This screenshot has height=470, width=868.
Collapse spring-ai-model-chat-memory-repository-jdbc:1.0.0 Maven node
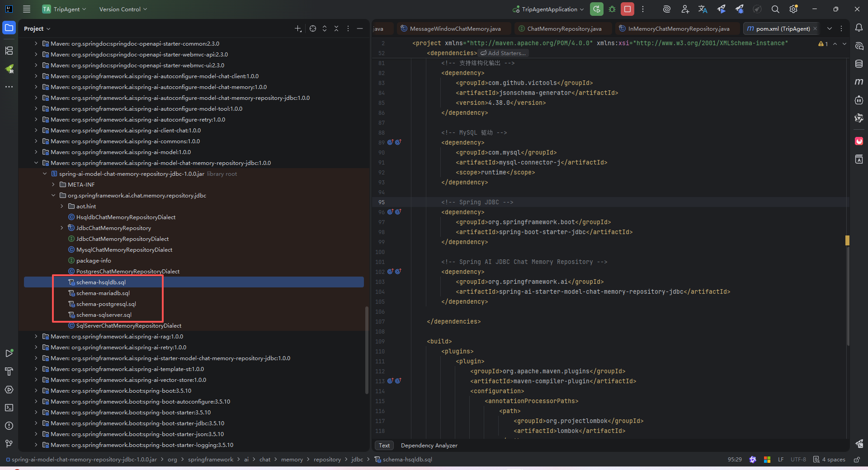click(36, 163)
